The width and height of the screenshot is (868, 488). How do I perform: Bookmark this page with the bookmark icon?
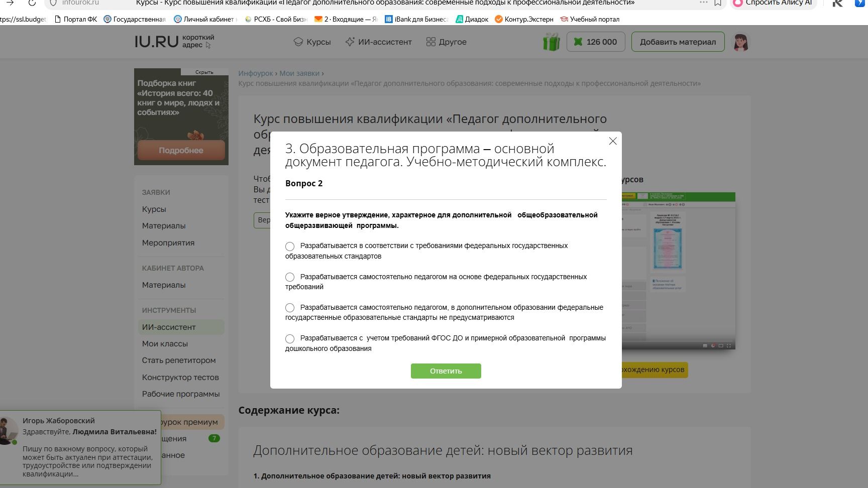718,3
